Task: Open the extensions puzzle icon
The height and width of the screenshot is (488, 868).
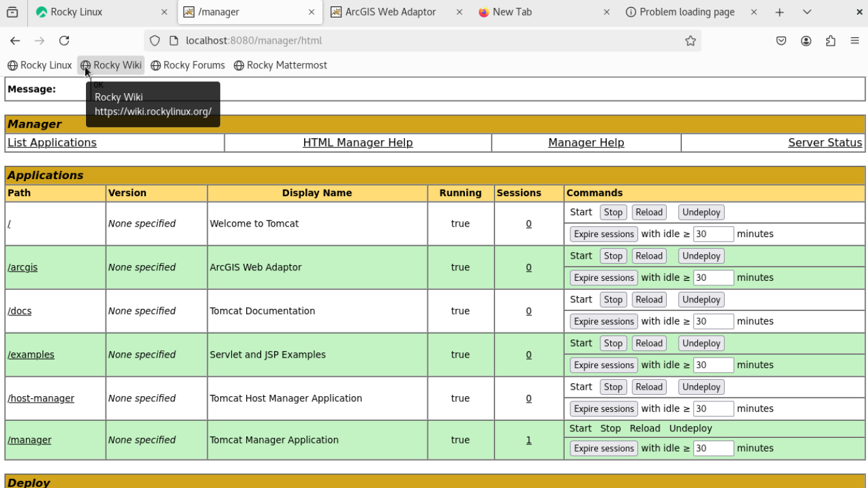Action: click(830, 40)
